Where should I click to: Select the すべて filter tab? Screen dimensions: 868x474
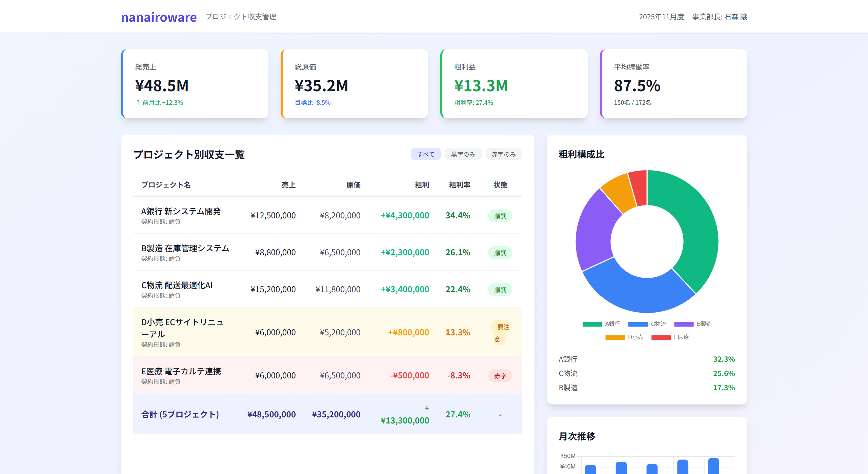425,154
